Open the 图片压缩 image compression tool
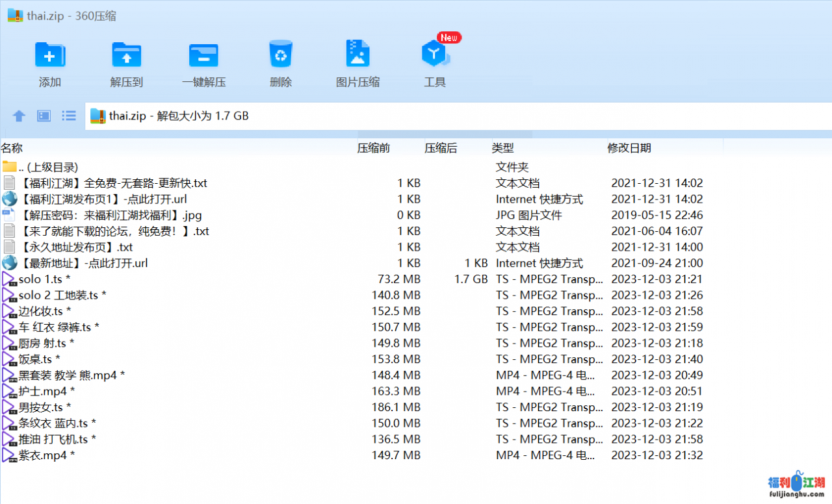 [x=357, y=57]
